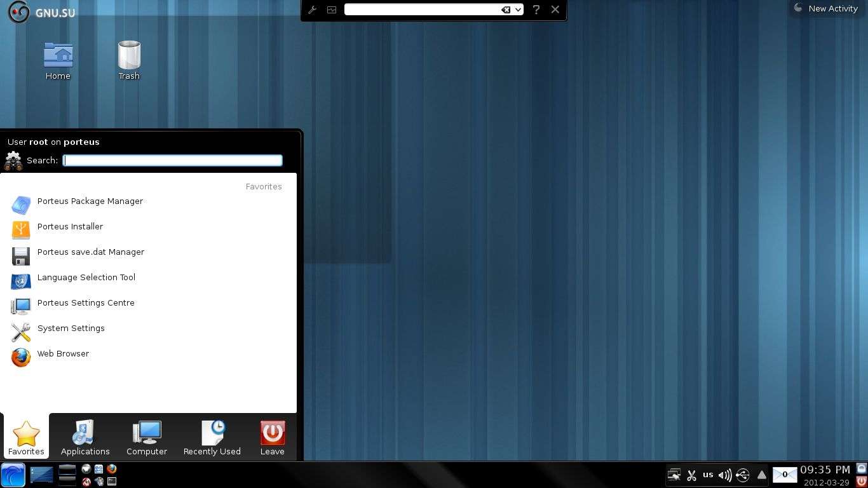Open the network tray icon
The width and height of the screenshot is (868, 488).
[x=674, y=475]
